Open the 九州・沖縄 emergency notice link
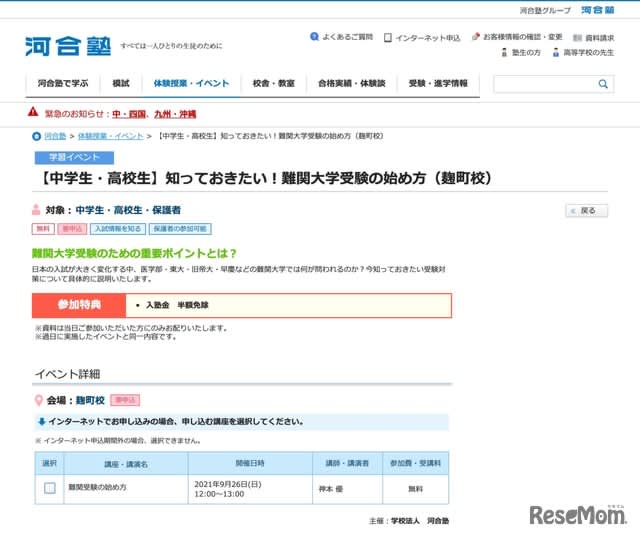This screenshot has width=640, height=538. tap(175, 114)
